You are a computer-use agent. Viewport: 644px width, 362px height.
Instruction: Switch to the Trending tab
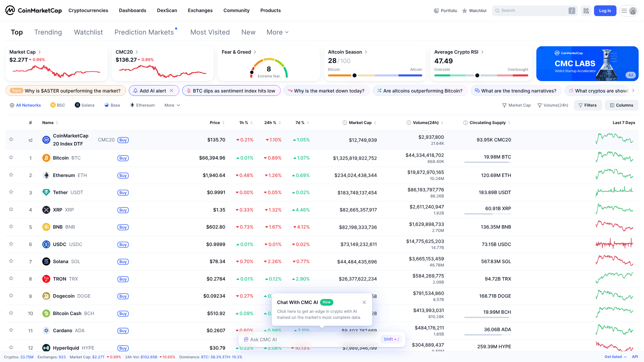48,32
